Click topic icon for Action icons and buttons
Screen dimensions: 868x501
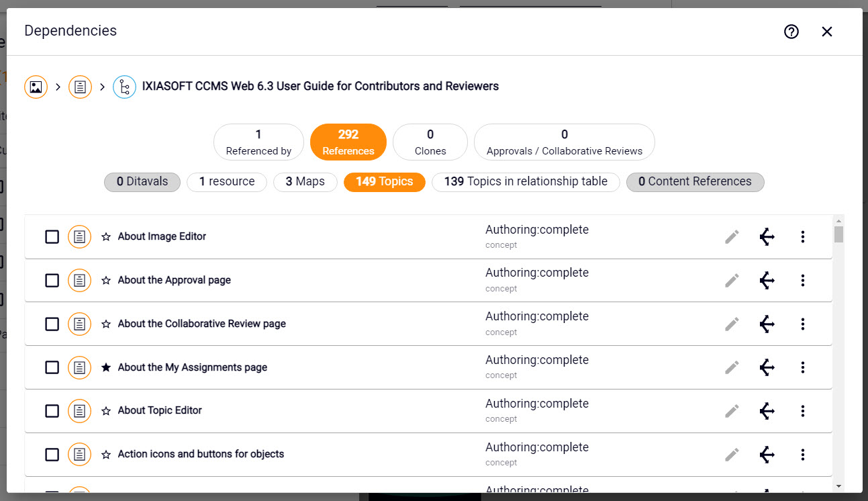point(80,455)
